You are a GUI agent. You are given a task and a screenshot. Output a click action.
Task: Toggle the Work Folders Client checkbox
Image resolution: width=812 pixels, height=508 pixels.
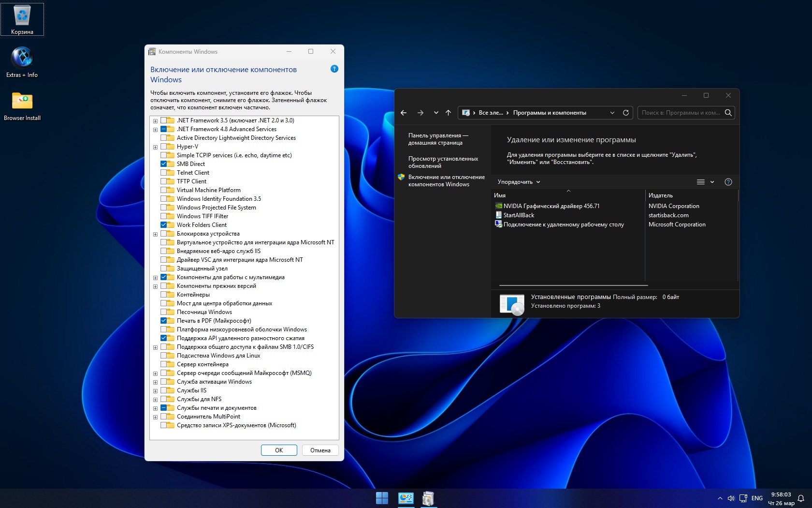click(x=164, y=225)
